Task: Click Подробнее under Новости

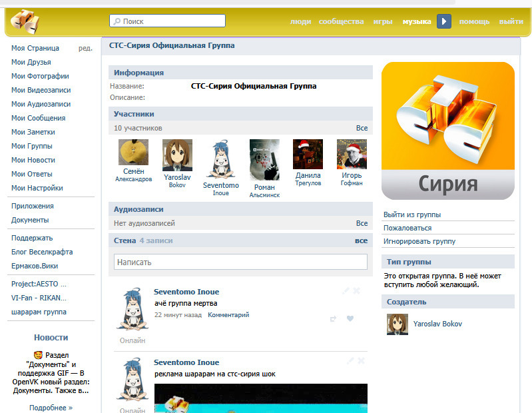Action: pyautogui.click(x=51, y=407)
